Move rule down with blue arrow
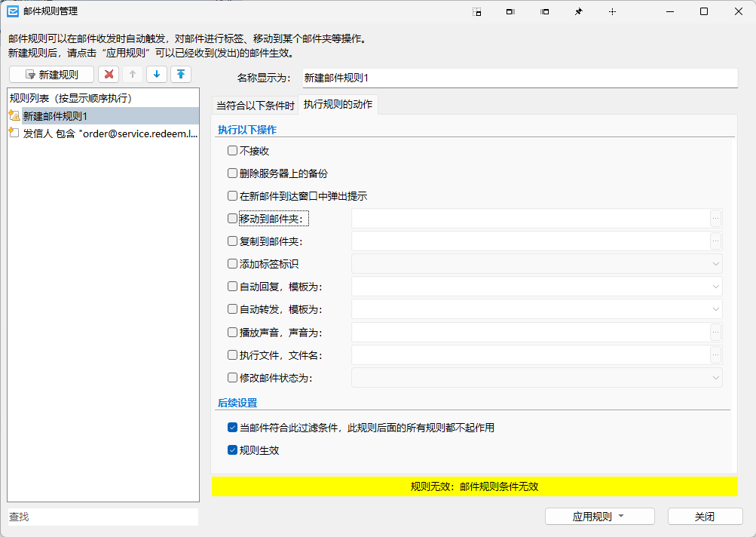756x537 pixels. click(x=157, y=74)
